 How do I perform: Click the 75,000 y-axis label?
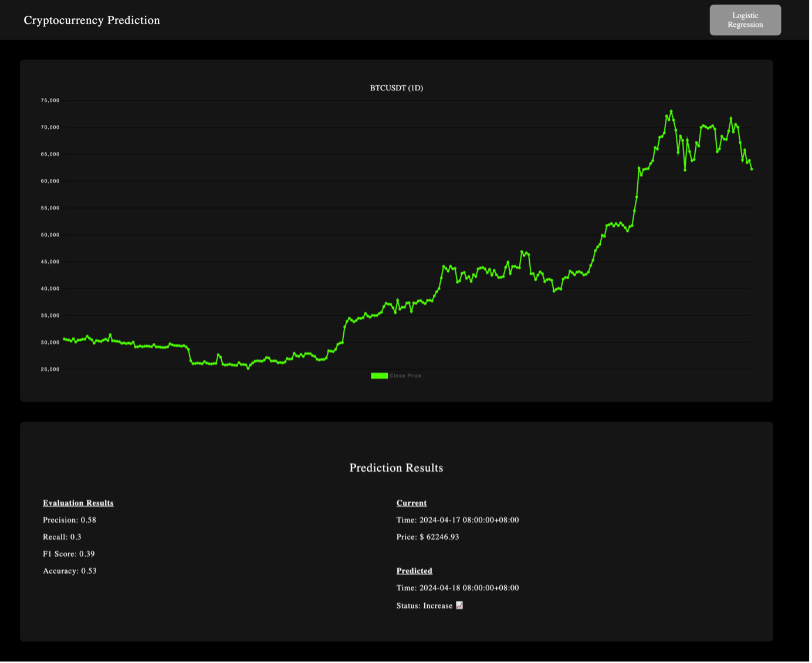point(50,101)
